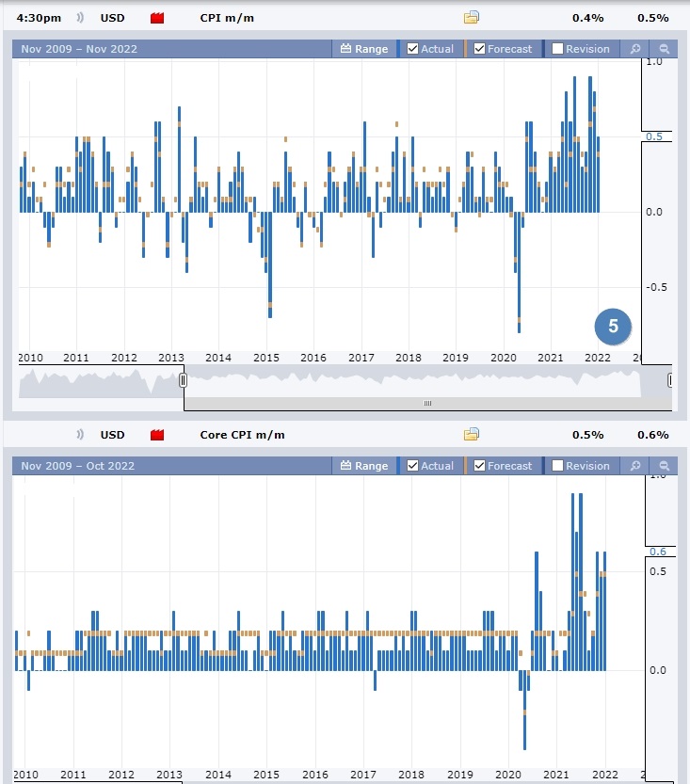Click the Core CPI m/m event title
Viewport: 690px width, 784px height.
coord(242,435)
